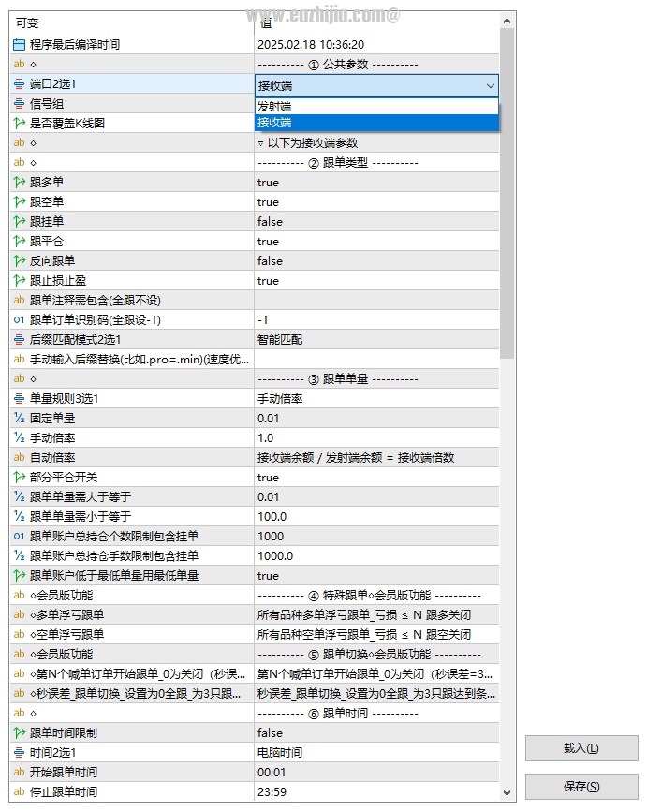Image resolution: width=647 pixels, height=812 pixels.
Task: Open the 接收端 combo box arrow
Action: pos(490,86)
